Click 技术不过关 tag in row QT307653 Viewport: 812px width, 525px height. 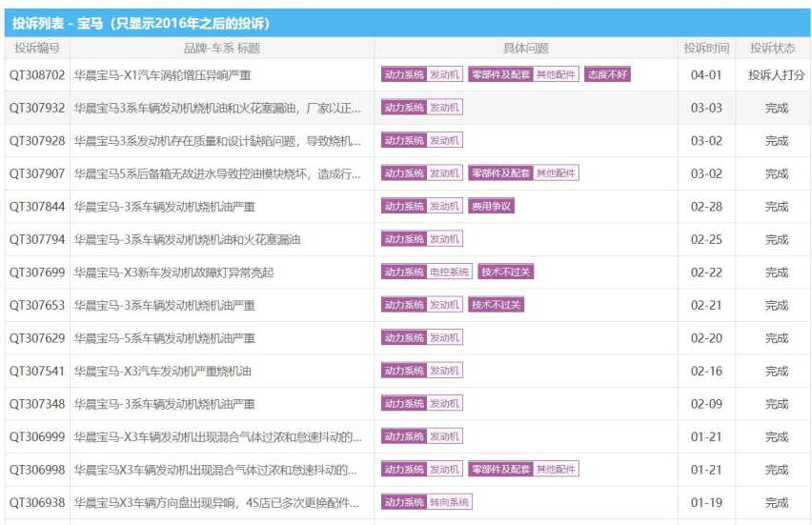pos(497,305)
